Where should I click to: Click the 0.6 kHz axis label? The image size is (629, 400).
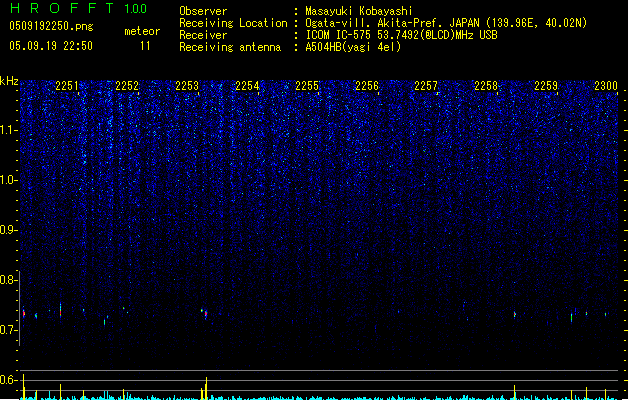tap(9, 380)
